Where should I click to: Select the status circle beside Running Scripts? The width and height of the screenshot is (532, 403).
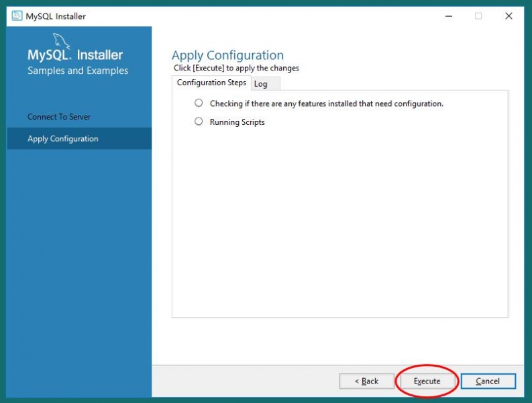point(199,122)
